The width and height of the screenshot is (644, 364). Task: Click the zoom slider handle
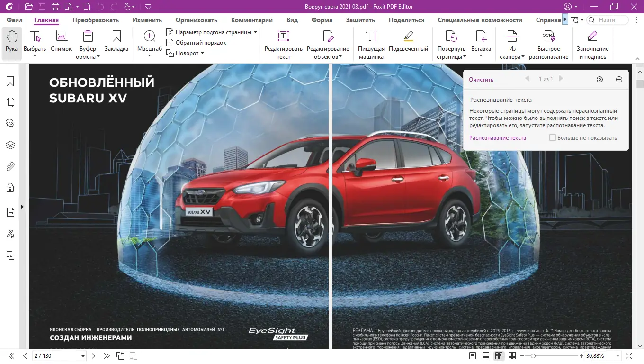point(533,356)
